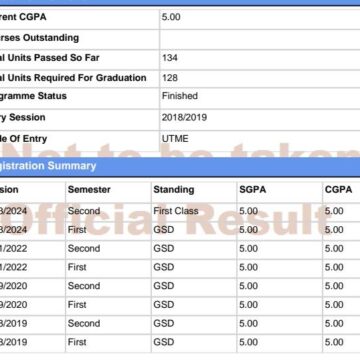Click the Total Units Required For Graduation label
The height and width of the screenshot is (360, 360).
[x=73, y=78]
